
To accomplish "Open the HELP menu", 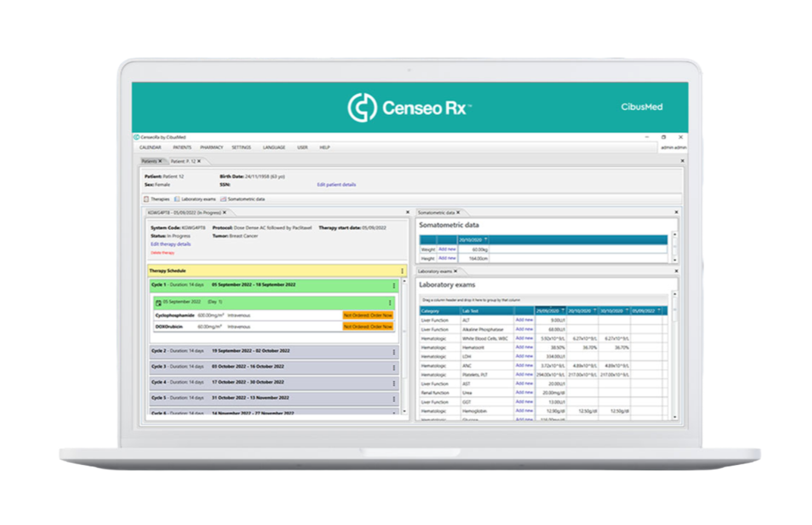I will pyautogui.click(x=325, y=147).
